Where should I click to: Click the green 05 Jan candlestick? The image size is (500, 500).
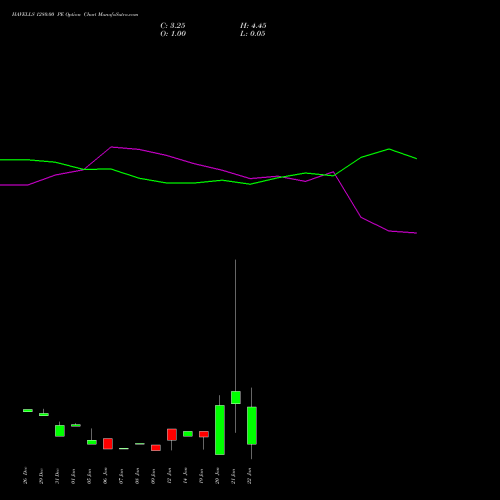[92, 442]
